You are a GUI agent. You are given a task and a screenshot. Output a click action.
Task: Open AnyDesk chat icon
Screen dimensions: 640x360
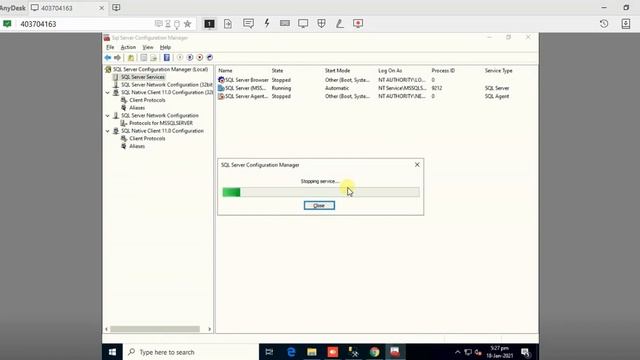(x=248, y=23)
